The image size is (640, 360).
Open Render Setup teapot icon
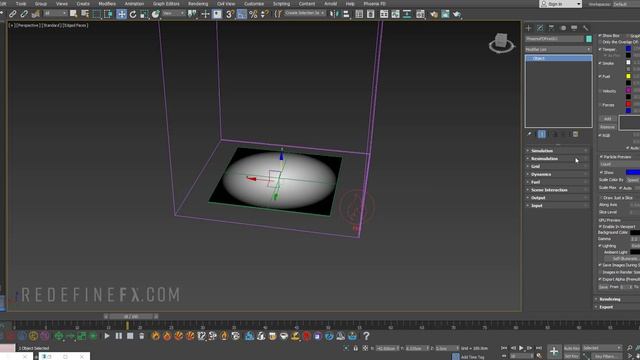tap(433, 14)
